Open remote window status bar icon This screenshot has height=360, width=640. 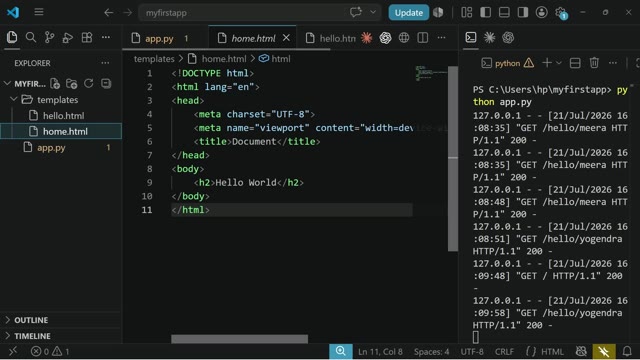click(x=13, y=351)
